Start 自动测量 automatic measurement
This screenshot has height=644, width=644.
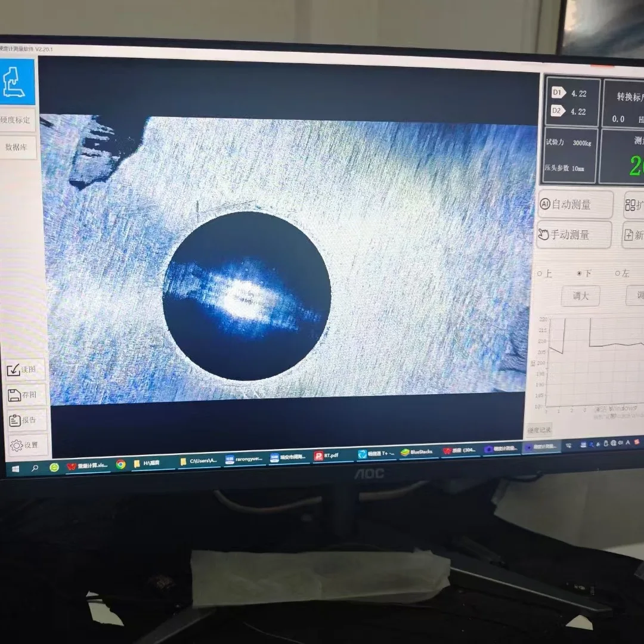[x=575, y=204]
